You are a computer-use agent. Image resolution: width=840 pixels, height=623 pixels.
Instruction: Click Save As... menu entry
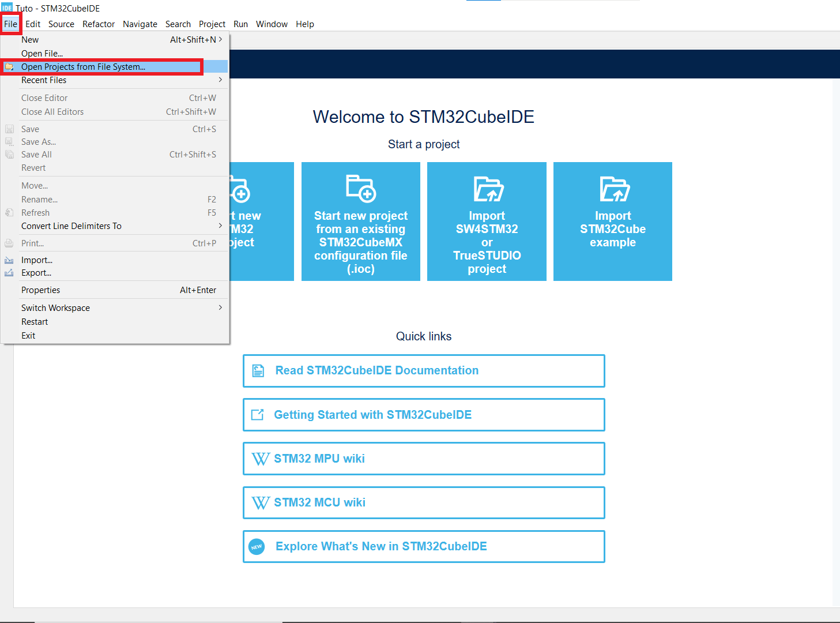(x=115, y=142)
